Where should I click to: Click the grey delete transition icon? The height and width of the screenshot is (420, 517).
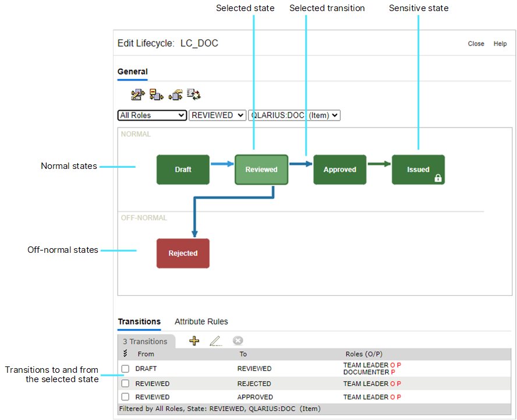[x=238, y=341]
